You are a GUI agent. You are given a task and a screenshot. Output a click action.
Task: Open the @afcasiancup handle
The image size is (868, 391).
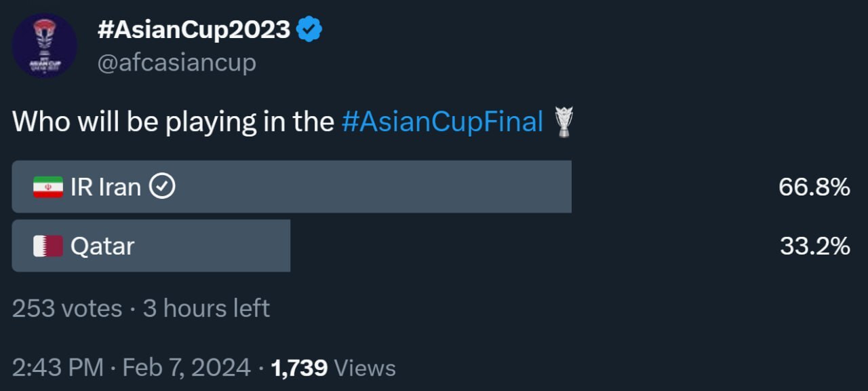(x=177, y=62)
